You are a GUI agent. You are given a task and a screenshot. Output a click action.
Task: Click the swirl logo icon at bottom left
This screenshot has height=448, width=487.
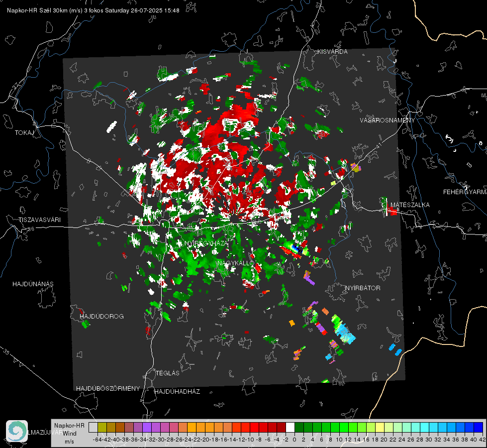coord(17,431)
